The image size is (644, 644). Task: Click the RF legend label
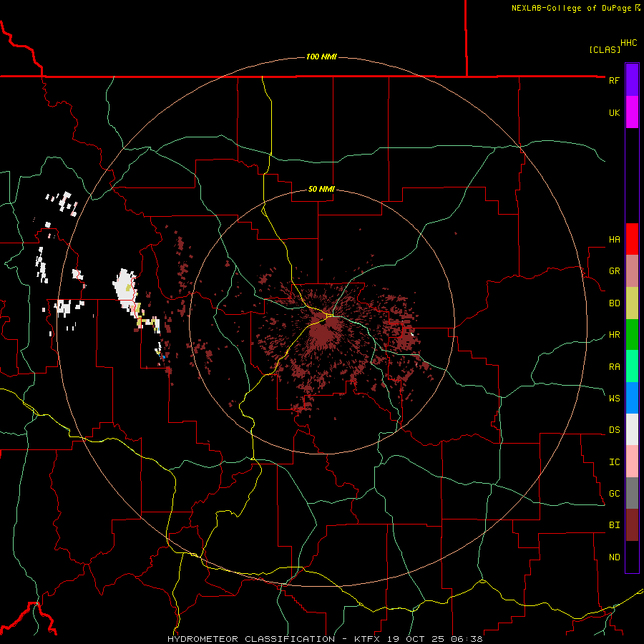pos(614,80)
